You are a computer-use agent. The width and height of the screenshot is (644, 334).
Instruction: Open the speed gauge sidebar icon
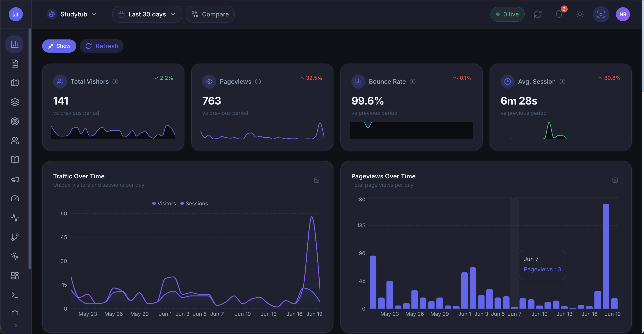click(15, 199)
